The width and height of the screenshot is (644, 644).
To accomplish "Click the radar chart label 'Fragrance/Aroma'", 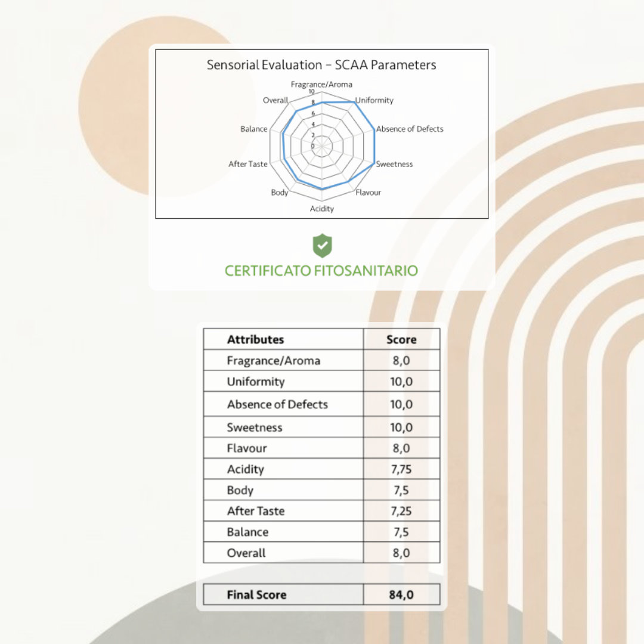I will pos(321,84).
